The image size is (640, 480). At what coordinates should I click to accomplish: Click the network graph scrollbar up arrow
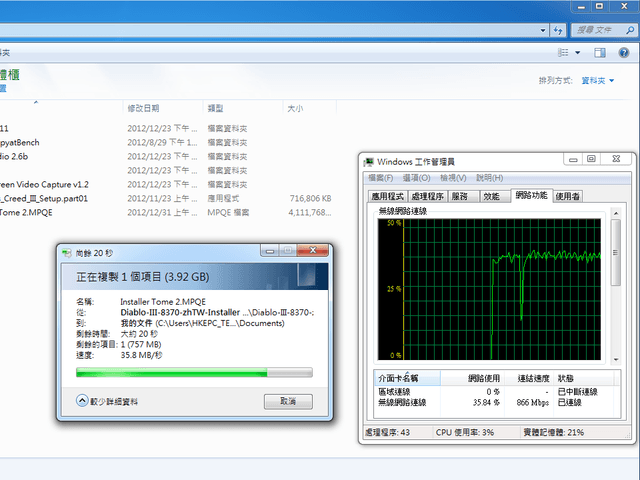point(616,213)
